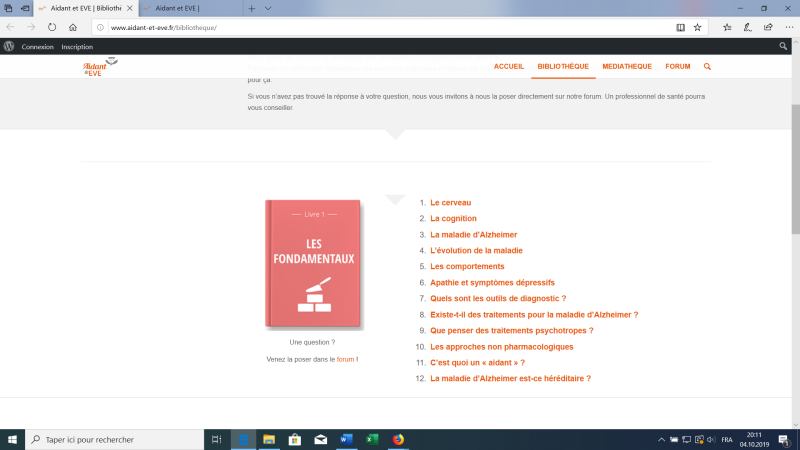Go to browser home page

pyautogui.click(x=73, y=27)
